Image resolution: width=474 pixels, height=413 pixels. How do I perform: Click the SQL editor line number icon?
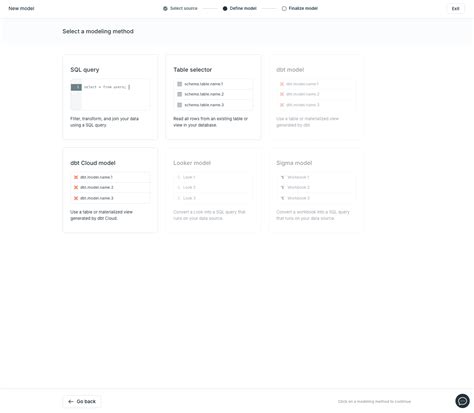[x=76, y=87]
